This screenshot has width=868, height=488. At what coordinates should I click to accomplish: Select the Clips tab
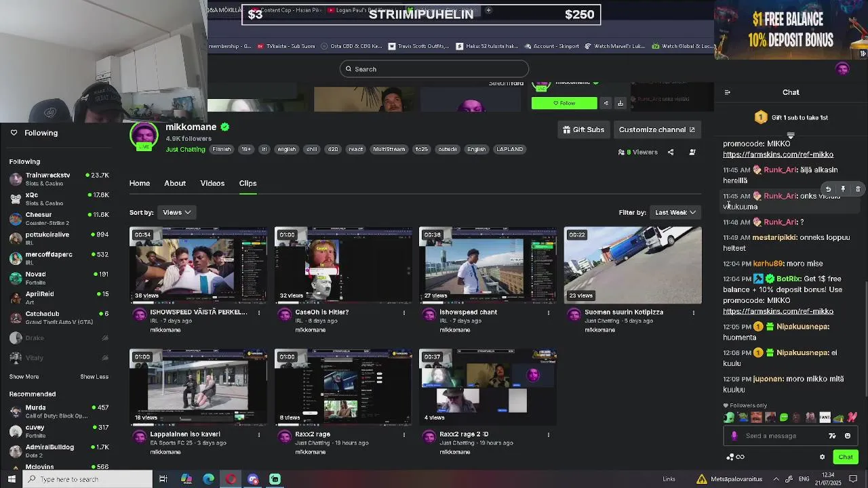coord(248,183)
